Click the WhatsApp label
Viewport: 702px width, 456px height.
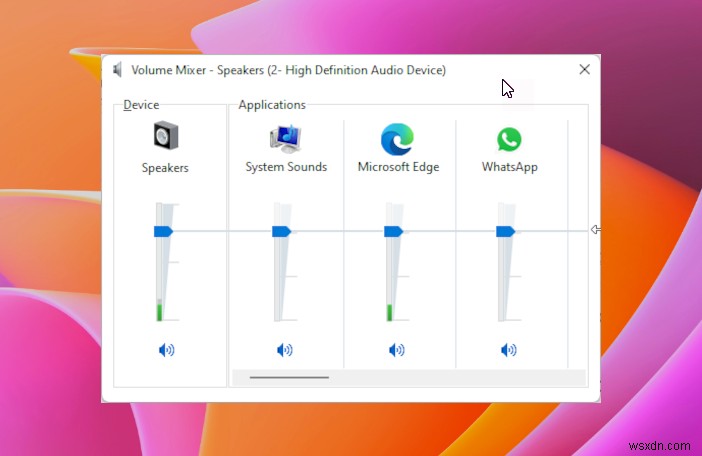(509, 167)
